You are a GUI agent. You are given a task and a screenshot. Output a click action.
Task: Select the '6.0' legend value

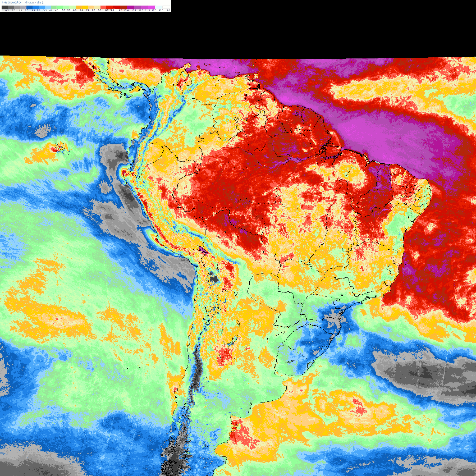point(75,10)
